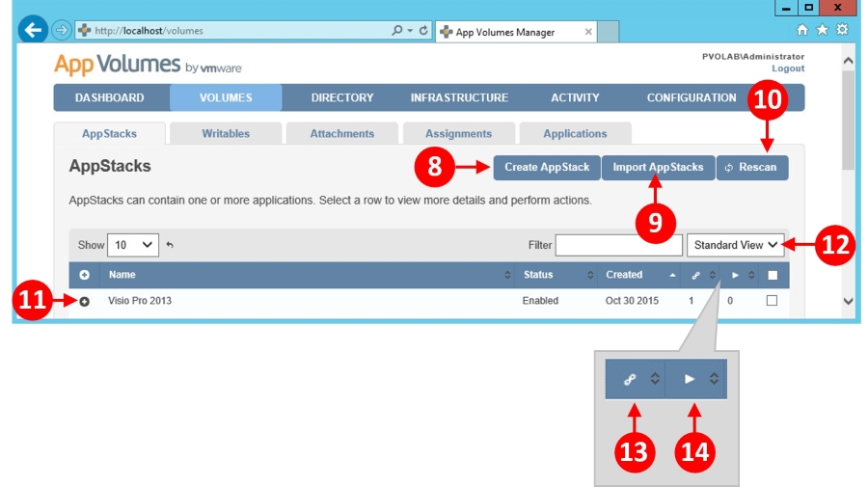The height and width of the screenshot is (487, 868).
Task: Click the Oct 30 2015 created date
Action: point(632,301)
